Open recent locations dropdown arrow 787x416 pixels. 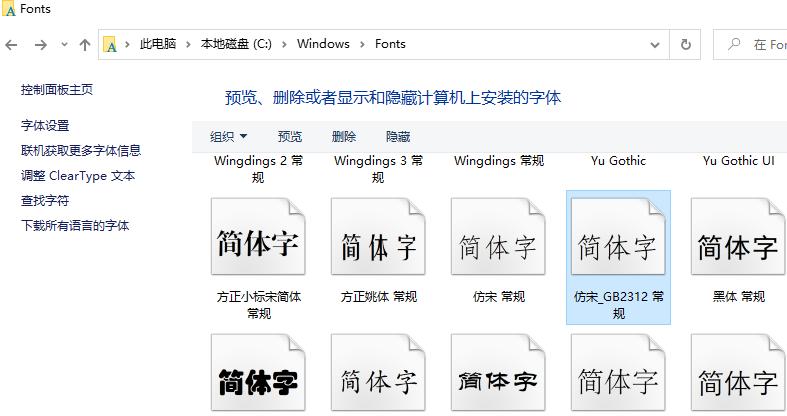(x=64, y=45)
